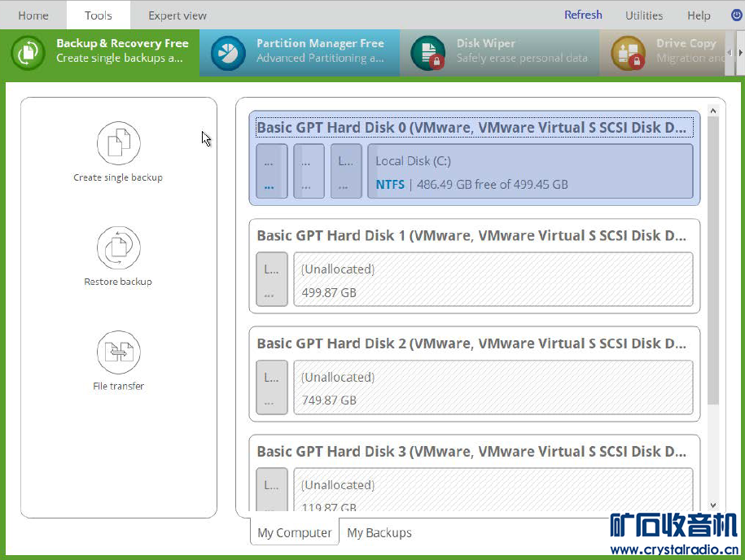This screenshot has width=745, height=560.
Task: Select Basic GPT Hard Disk 2 header
Action: click(x=471, y=343)
